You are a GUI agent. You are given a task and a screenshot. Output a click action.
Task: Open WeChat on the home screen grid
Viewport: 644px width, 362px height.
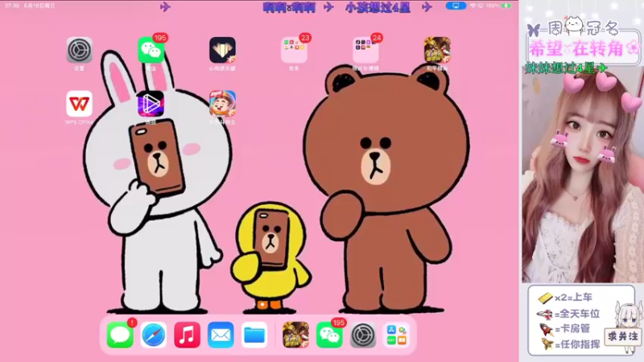click(x=151, y=50)
